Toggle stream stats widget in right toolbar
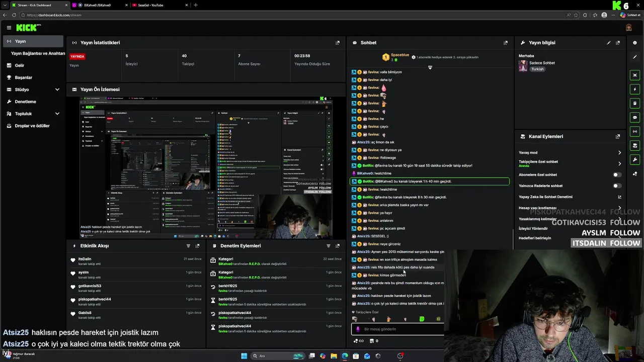644x362 pixels. [x=635, y=131]
